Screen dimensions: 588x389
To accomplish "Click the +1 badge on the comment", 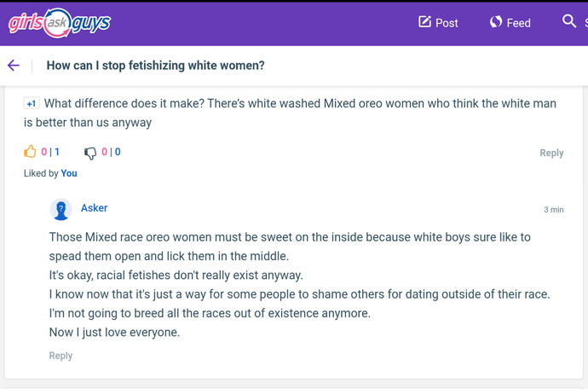I will click(32, 103).
